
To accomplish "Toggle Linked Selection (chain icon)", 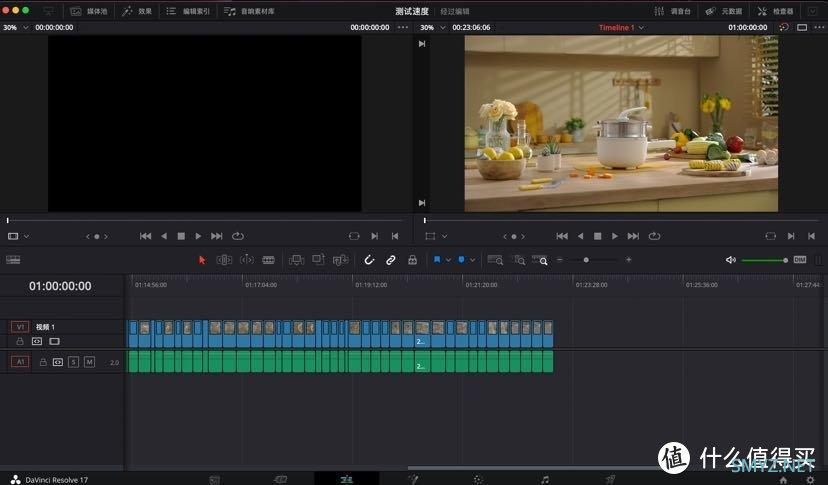I will point(391,260).
